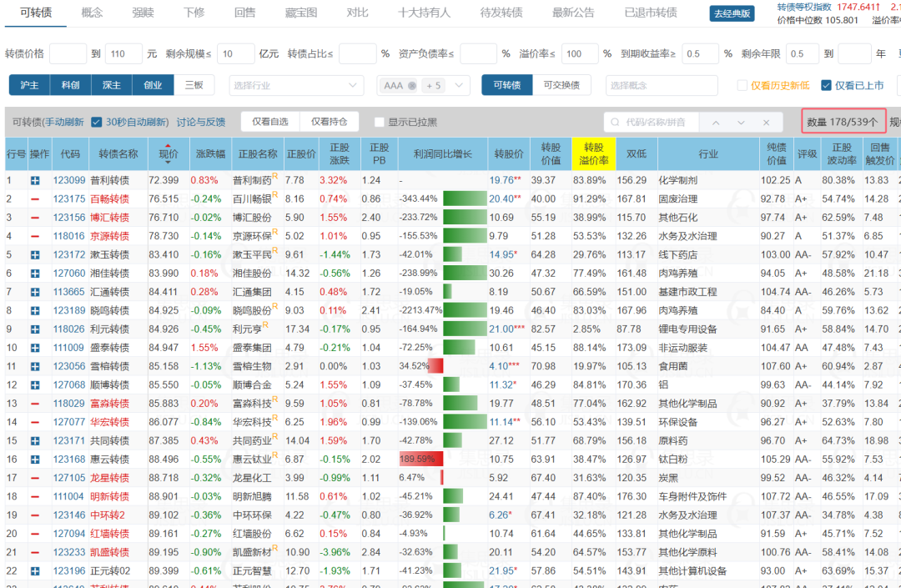901x588 pixels.
Task: Switch to the 强赎 tab
Action: (x=143, y=13)
